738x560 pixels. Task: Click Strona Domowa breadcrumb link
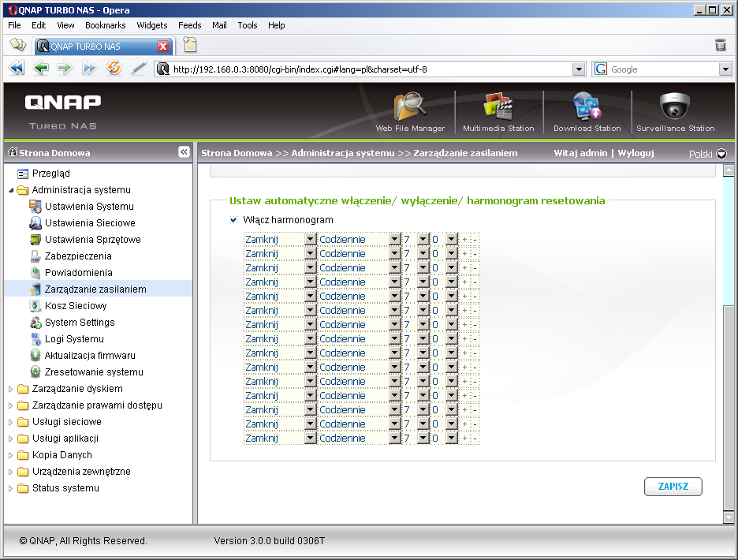coord(237,152)
